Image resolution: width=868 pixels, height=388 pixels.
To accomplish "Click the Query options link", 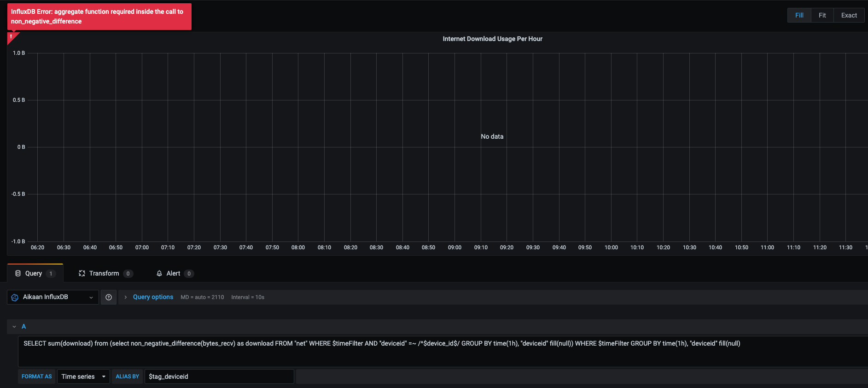I will point(153,297).
